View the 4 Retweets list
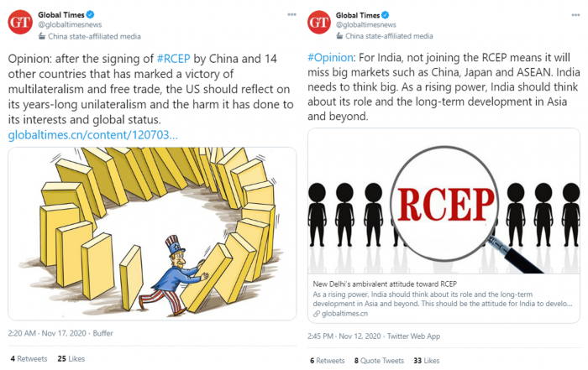The image size is (588, 370). (29, 359)
